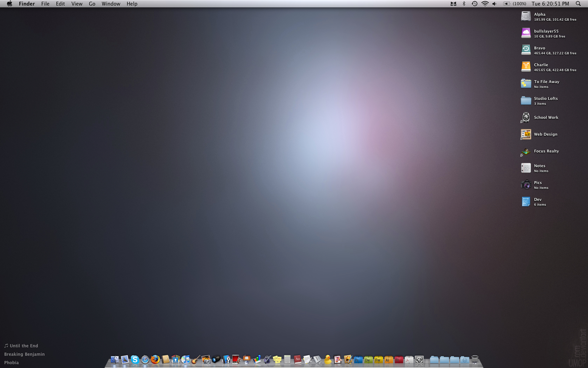Screen dimensions: 588x368
Task: Open Firefox in the Dock
Action: click(x=155, y=359)
